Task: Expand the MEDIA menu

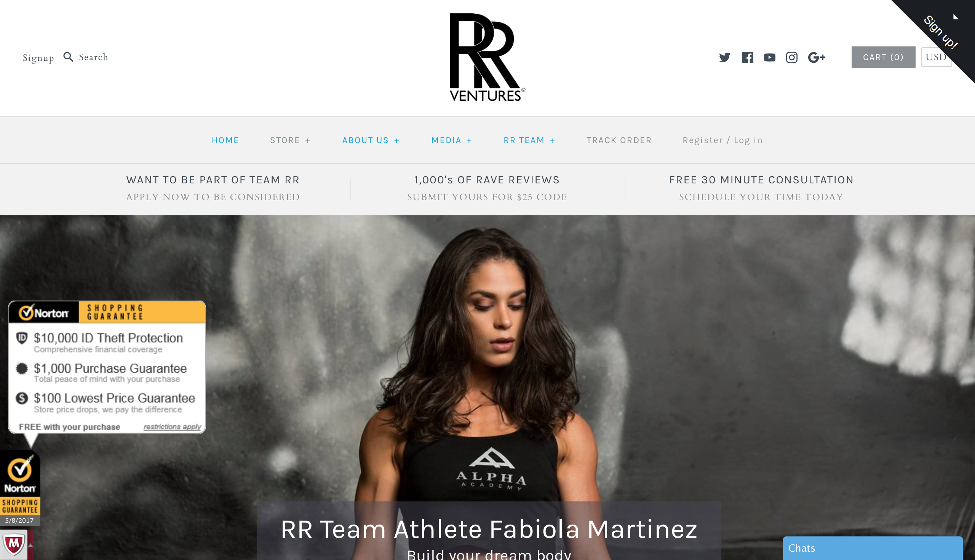Action: [x=452, y=140]
